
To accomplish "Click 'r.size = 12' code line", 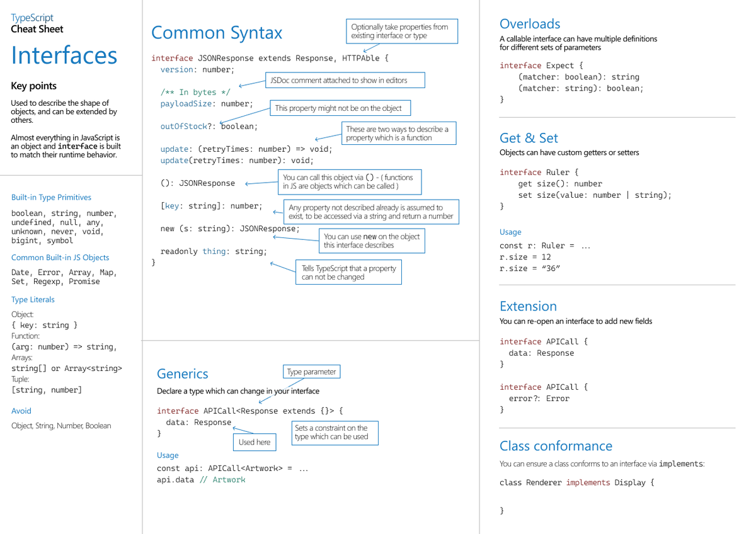I will click(525, 257).
